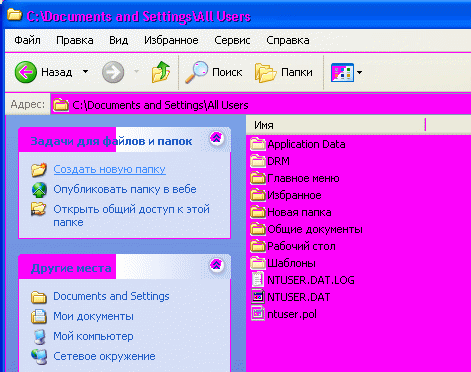Screen dimensions: 471x372
Task: Click the share folder task icon
Action: point(39,210)
